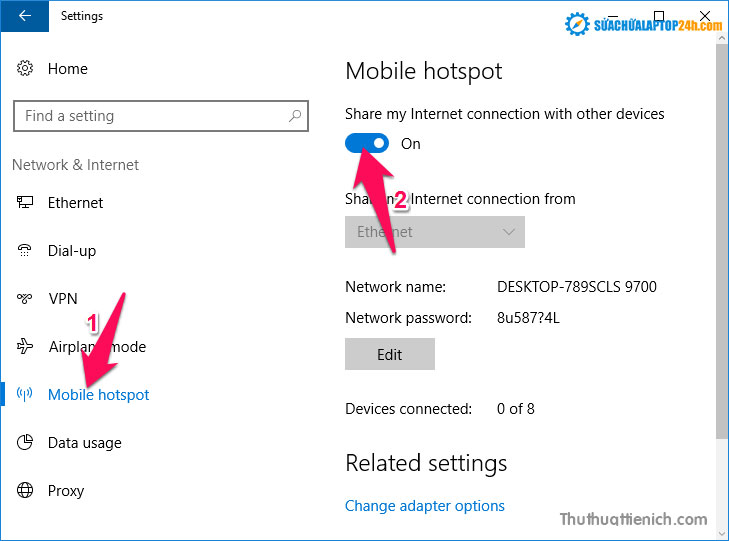
Task: Click the Edit button for network details
Action: [x=389, y=354]
